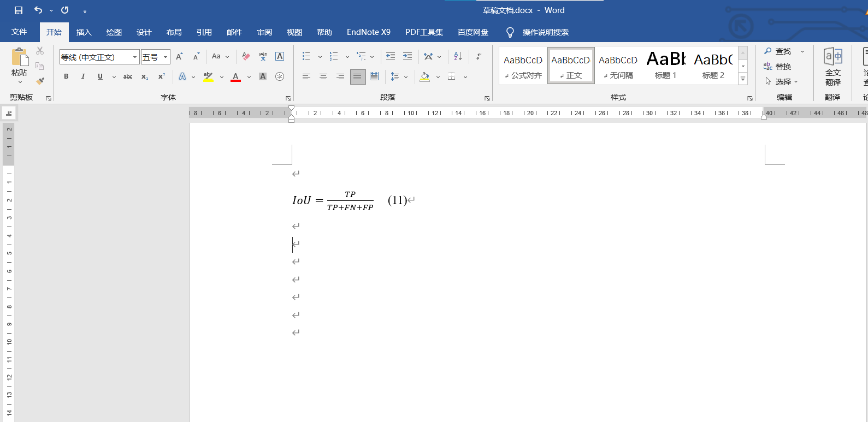This screenshot has height=422, width=868.
Task: Click the Sort A-Z icon
Action: [458, 56]
